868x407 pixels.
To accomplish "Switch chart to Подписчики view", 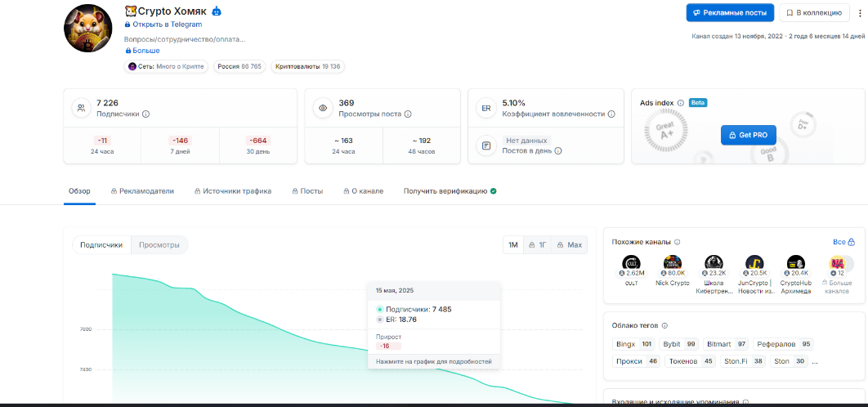I will coord(101,244).
